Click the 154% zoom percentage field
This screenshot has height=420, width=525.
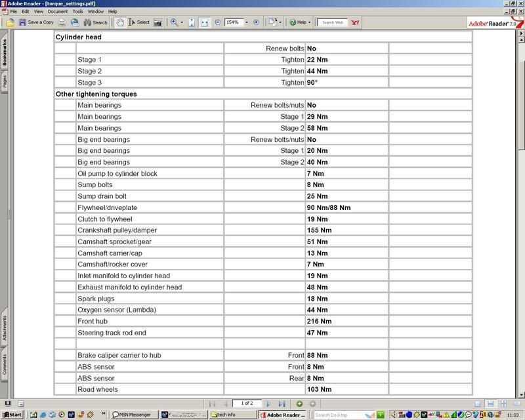pos(234,22)
